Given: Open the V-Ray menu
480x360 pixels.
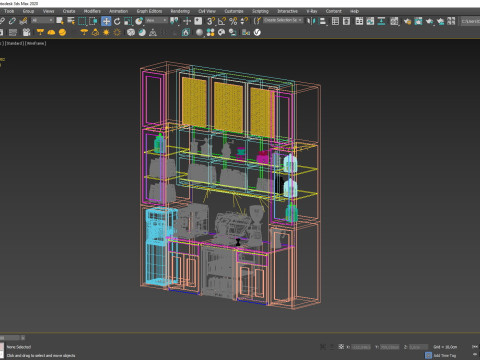Looking at the screenshot, I should (x=312, y=11).
